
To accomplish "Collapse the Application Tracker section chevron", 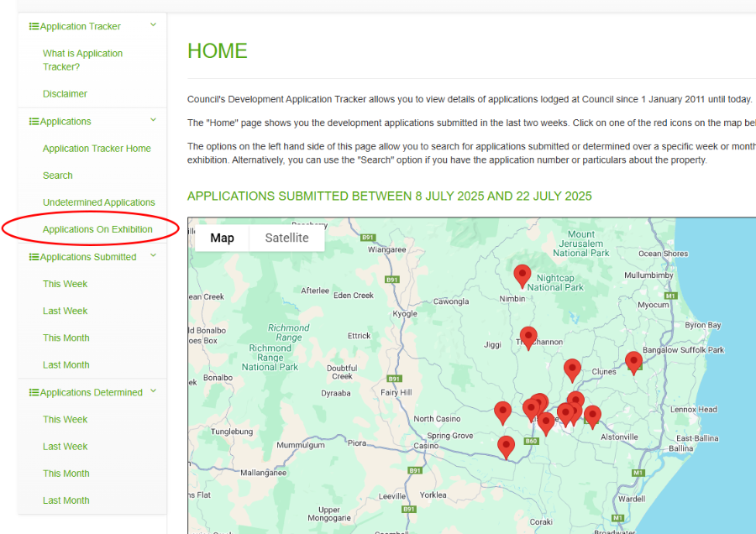I will point(154,24).
